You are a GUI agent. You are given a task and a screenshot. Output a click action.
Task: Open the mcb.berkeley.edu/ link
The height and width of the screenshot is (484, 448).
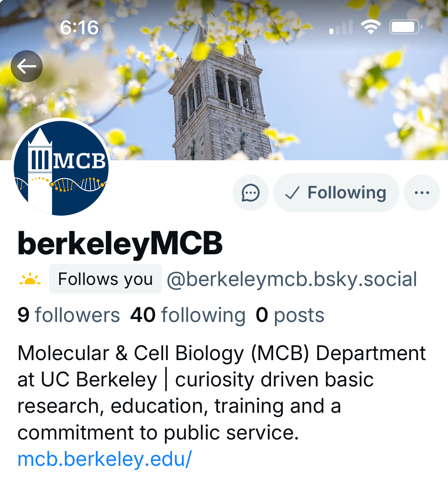(x=105, y=459)
